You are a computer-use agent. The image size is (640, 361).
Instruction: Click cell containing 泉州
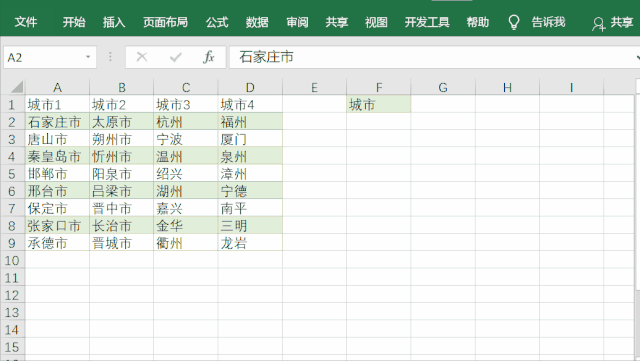(x=250, y=156)
